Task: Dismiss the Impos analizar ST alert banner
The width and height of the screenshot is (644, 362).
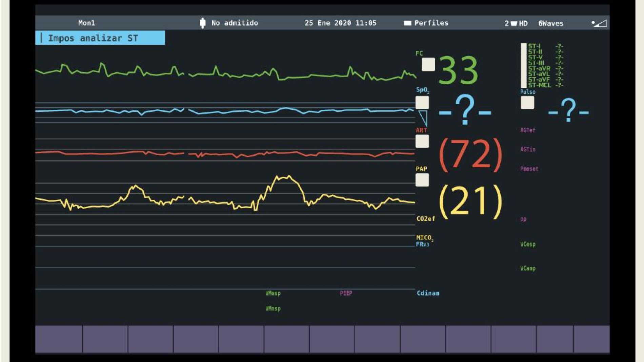Action: pos(100,38)
